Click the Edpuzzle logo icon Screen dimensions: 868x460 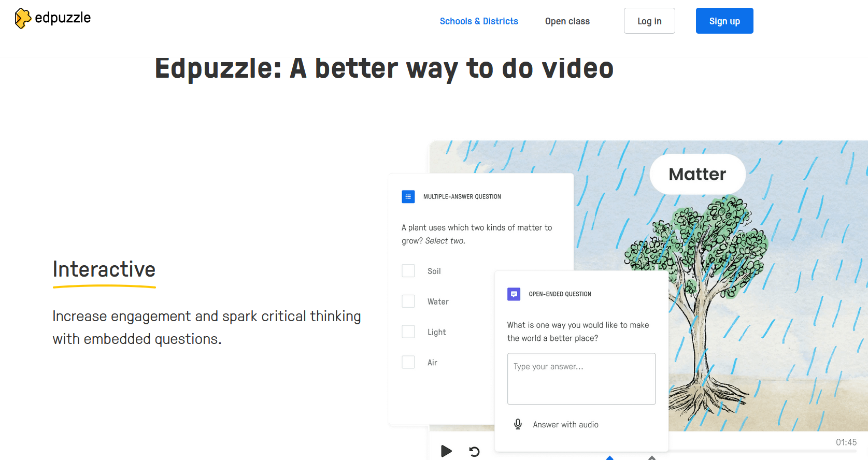(23, 18)
